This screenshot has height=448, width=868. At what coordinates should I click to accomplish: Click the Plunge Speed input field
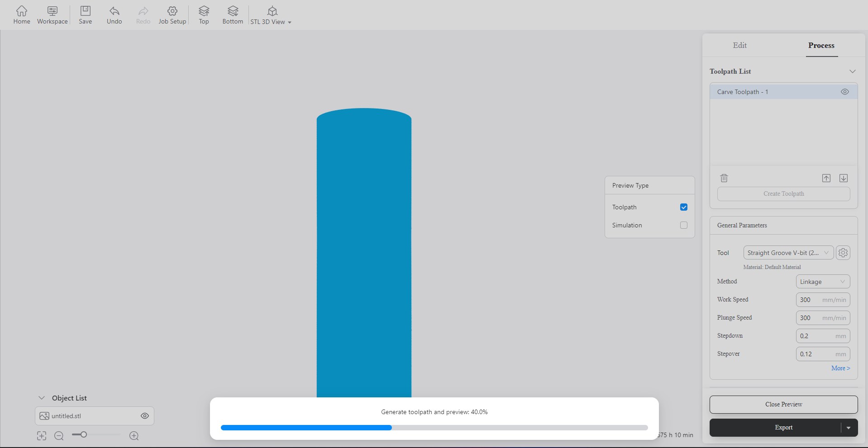[823, 318]
